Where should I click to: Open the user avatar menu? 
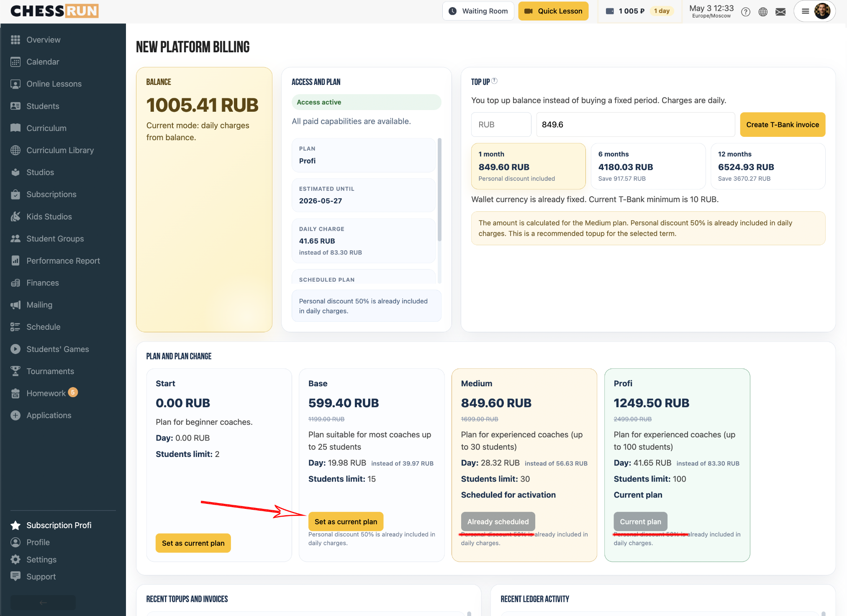(822, 11)
